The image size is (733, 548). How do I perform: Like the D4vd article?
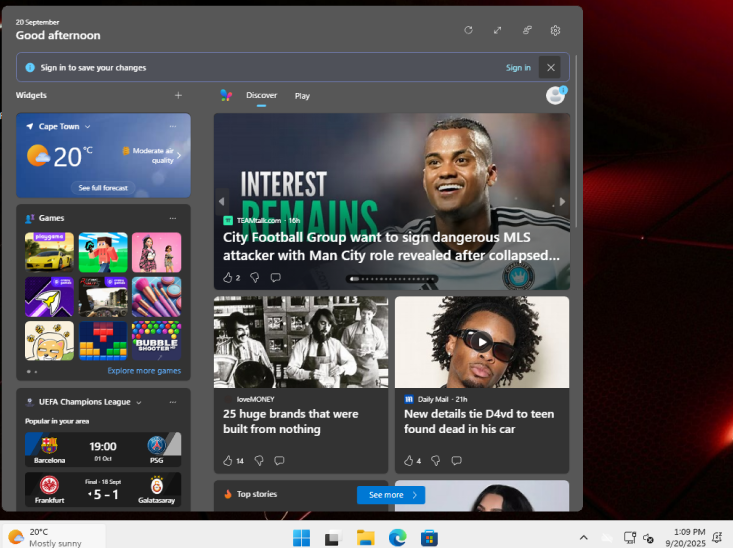[409, 461]
